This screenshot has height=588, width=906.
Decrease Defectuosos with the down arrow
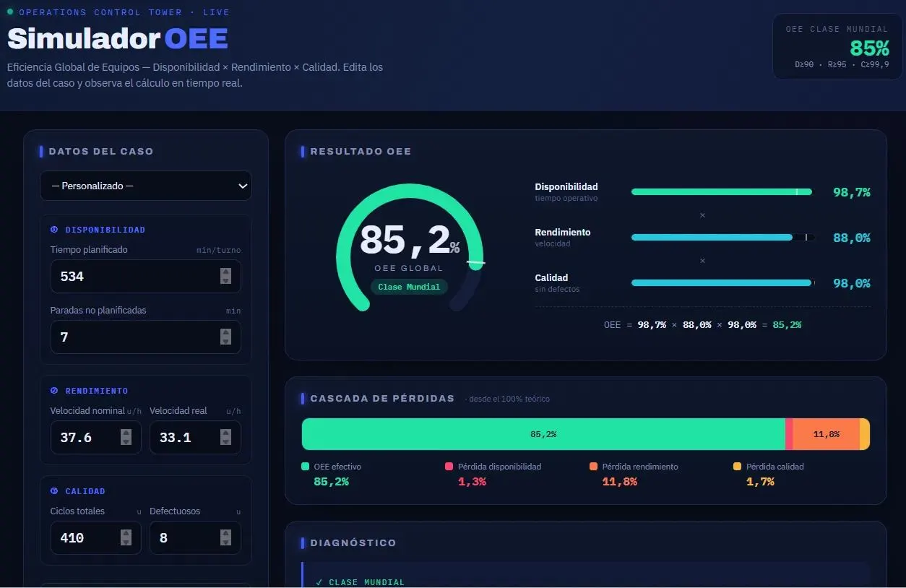pos(225,542)
